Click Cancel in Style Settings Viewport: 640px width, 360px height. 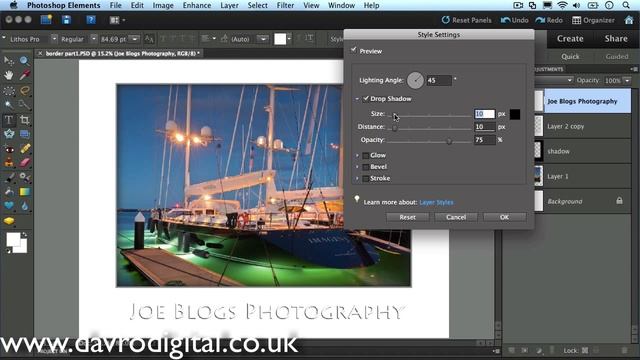click(x=456, y=217)
